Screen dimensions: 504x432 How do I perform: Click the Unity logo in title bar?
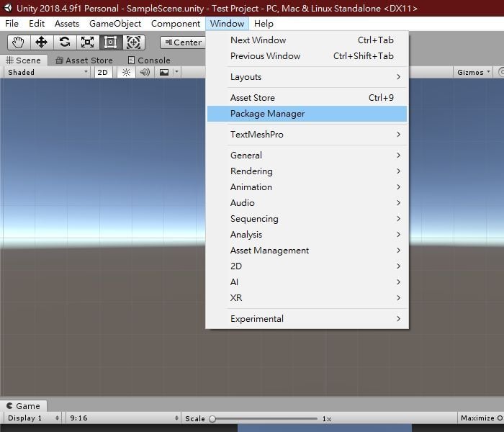click(8, 8)
